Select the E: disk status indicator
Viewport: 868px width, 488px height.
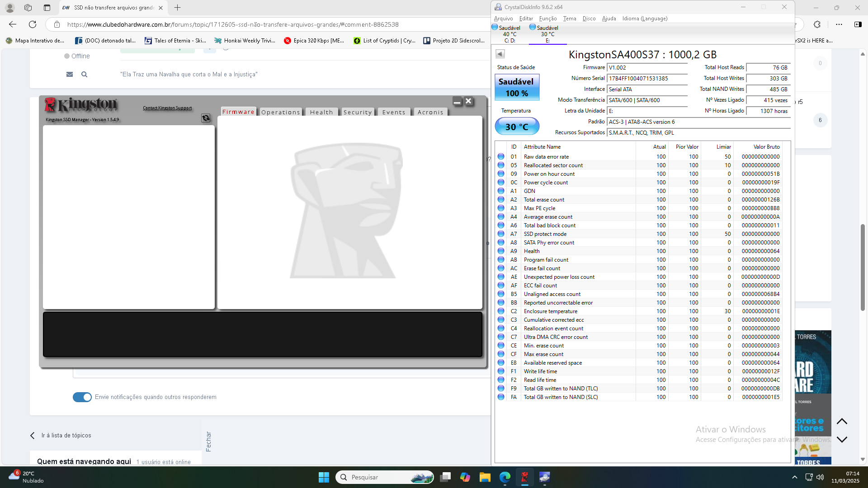[547, 34]
